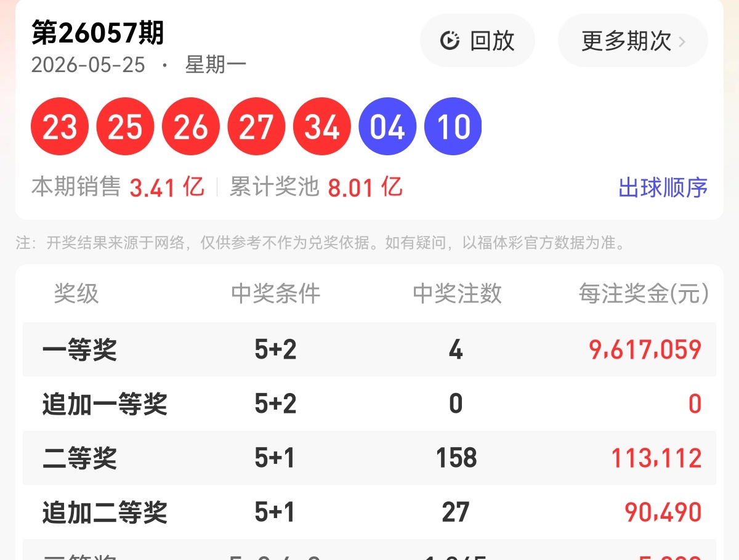Viewport: 739px width, 560px height.
Task: Select blue ball 10
Action: click(x=453, y=127)
